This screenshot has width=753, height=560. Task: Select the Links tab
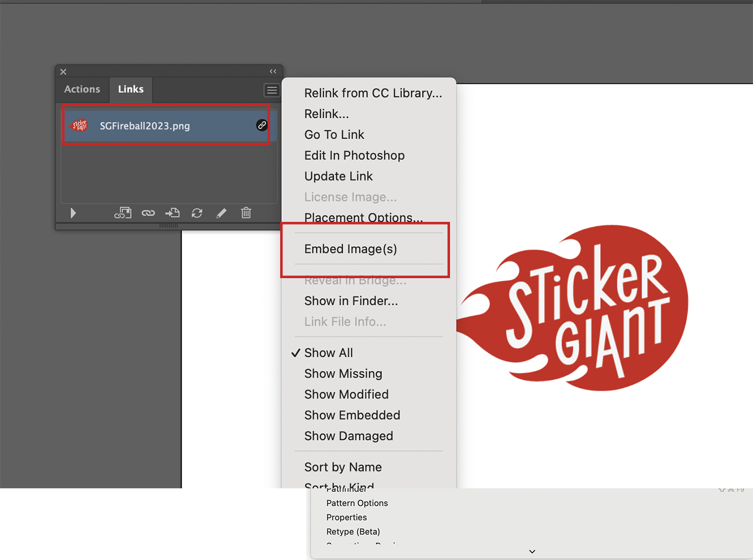coord(131,89)
